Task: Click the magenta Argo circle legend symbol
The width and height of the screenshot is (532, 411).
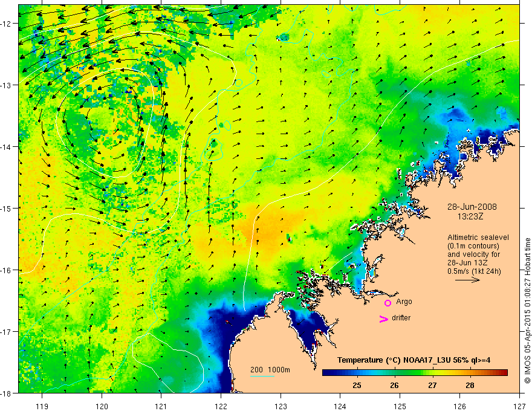Action: [388, 303]
